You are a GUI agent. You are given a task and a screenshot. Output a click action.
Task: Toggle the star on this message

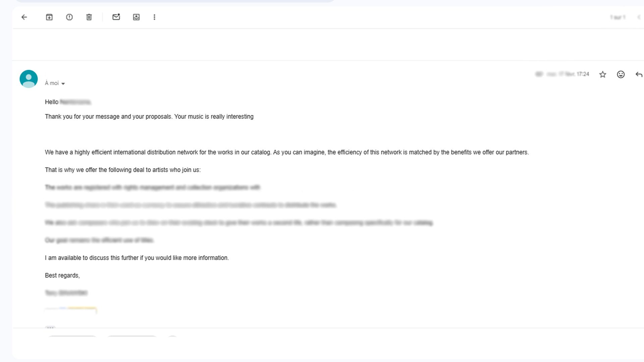pyautogui.click(x=603, y=74)
